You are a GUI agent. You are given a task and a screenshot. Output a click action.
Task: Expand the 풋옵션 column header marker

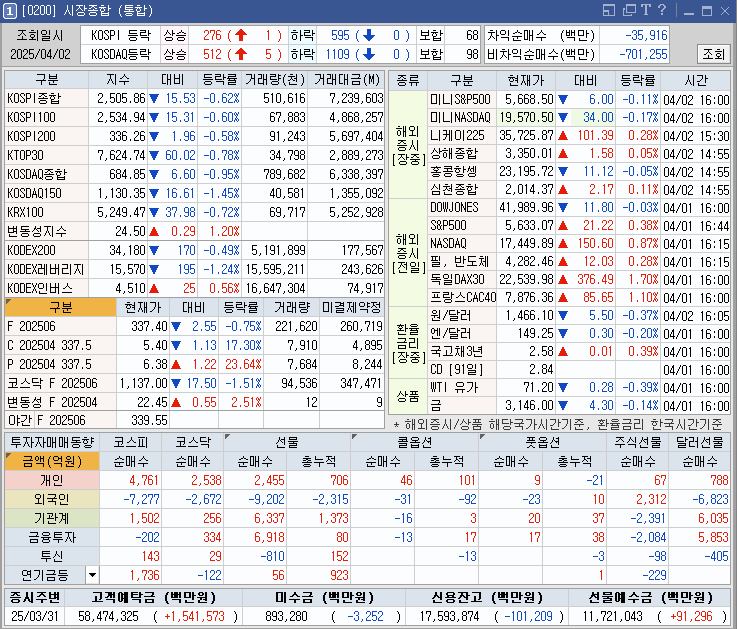pos(483,437)
